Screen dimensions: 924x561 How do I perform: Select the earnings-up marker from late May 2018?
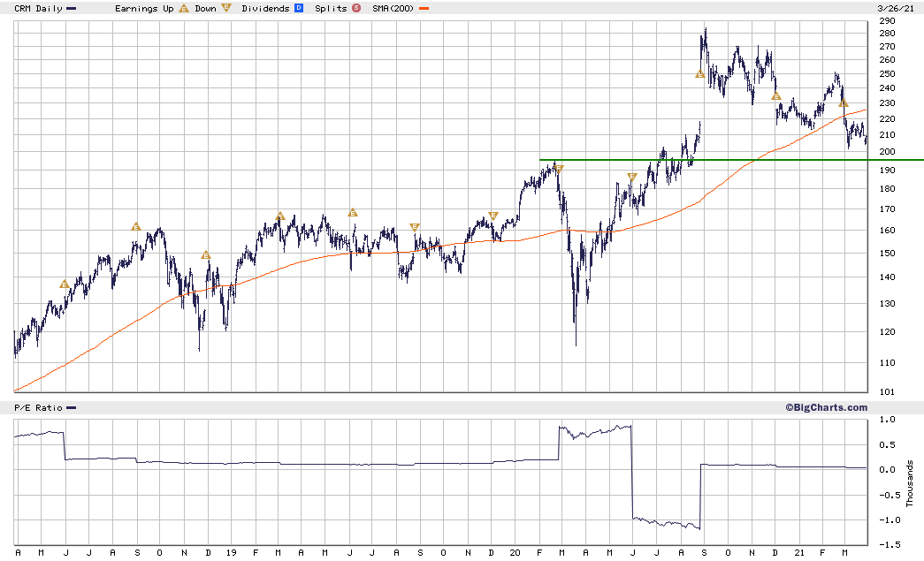(65, 284)
